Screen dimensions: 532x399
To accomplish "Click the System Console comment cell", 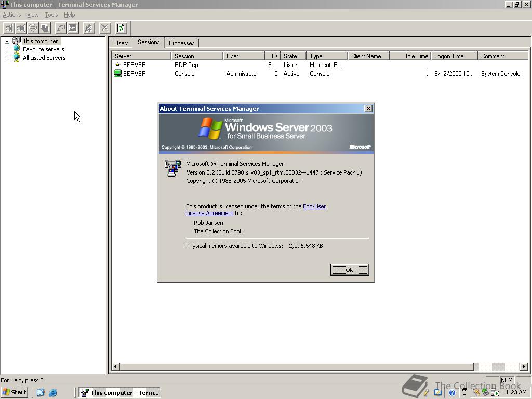I will coord(500,74).
